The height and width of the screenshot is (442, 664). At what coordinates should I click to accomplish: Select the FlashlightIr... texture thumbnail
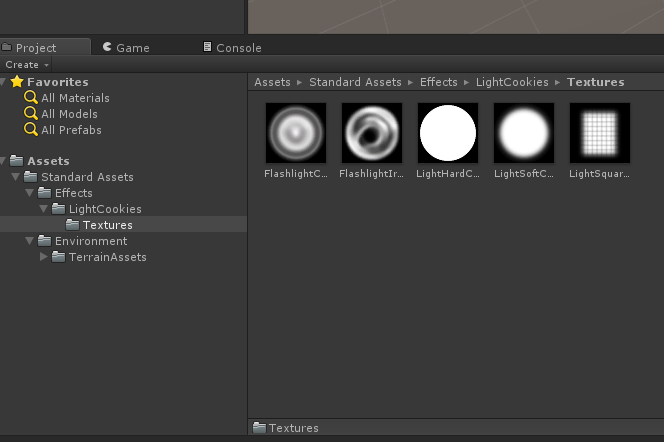[372, 133]
